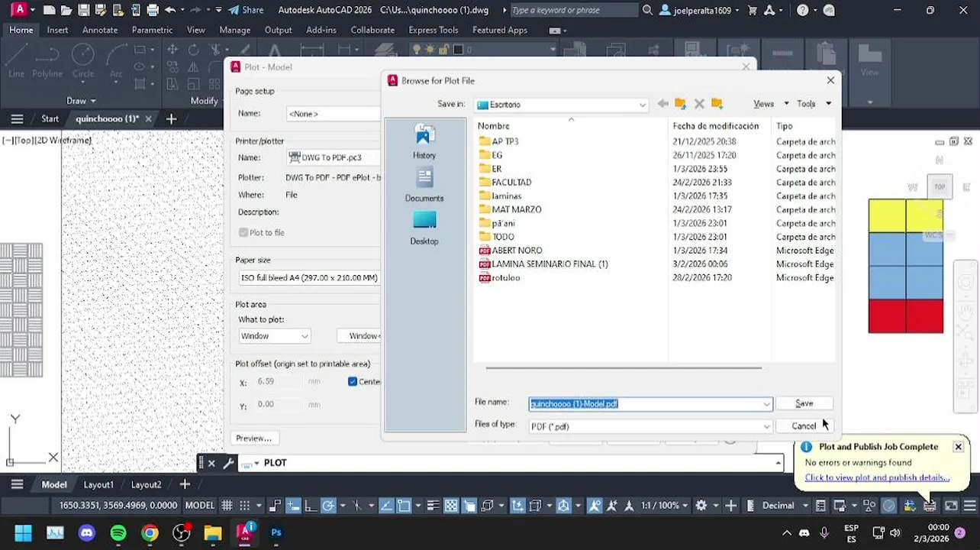This screenshot has width=980, height=550.
Task: Open the Desktop shortcut in Places list
Action: [424, 228]
